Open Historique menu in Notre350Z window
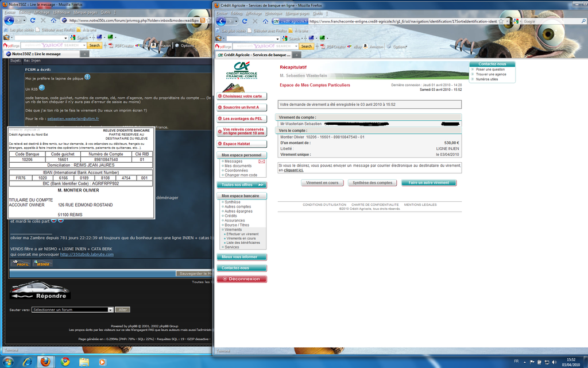588x368 pixels. pyautogui.click(x=61, y=13)
